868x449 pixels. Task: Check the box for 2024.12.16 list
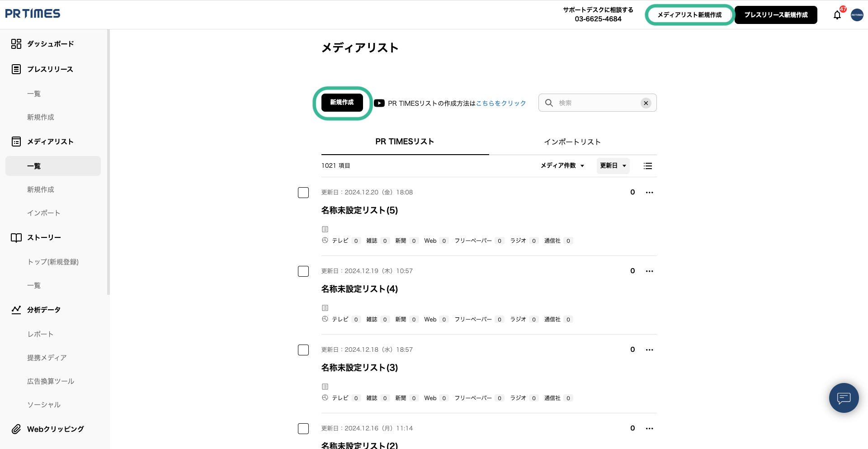(x=303, y=429)
